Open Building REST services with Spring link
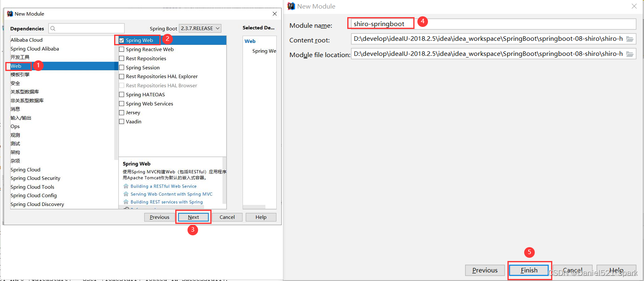Image resolution: width=644 pixels, height=281 pixels. coord(167,202)
